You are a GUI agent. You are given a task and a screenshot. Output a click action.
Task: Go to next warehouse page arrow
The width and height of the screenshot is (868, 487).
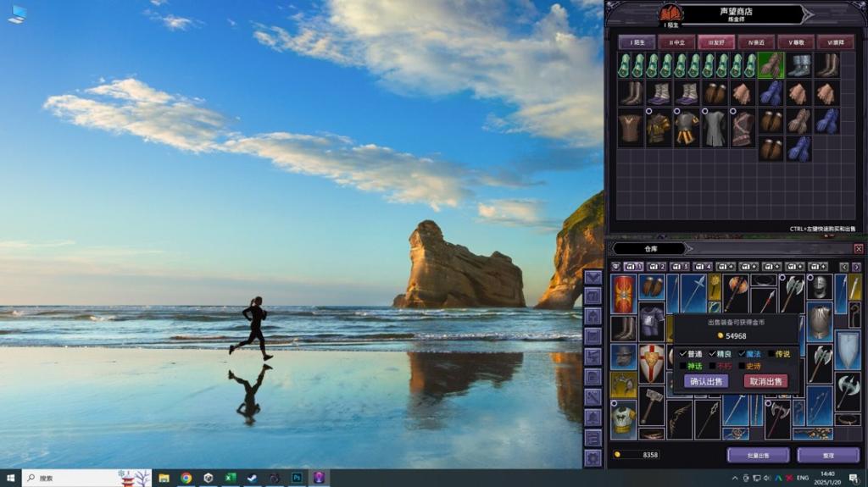point(856,268)
